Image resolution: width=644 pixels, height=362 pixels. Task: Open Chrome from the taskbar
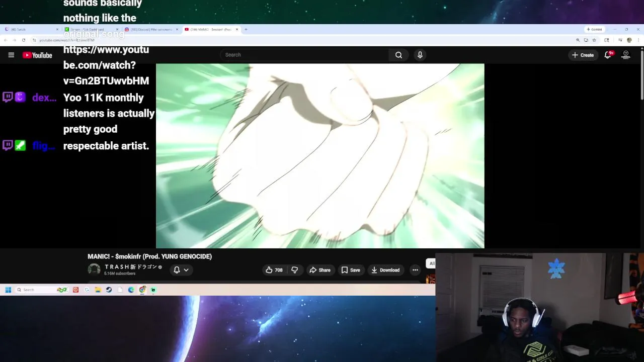(142, 290)
